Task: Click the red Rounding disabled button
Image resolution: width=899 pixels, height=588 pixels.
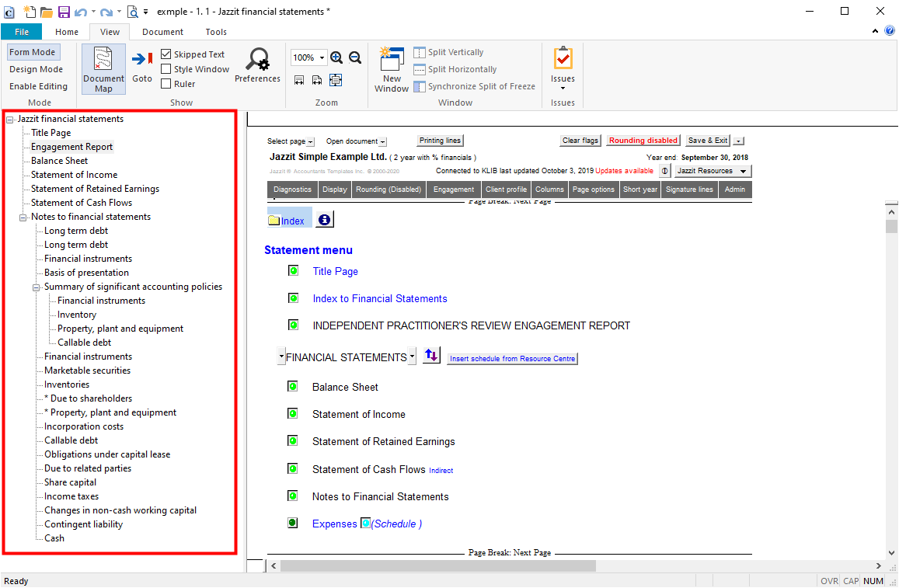Action: click(x=643, y=141)
